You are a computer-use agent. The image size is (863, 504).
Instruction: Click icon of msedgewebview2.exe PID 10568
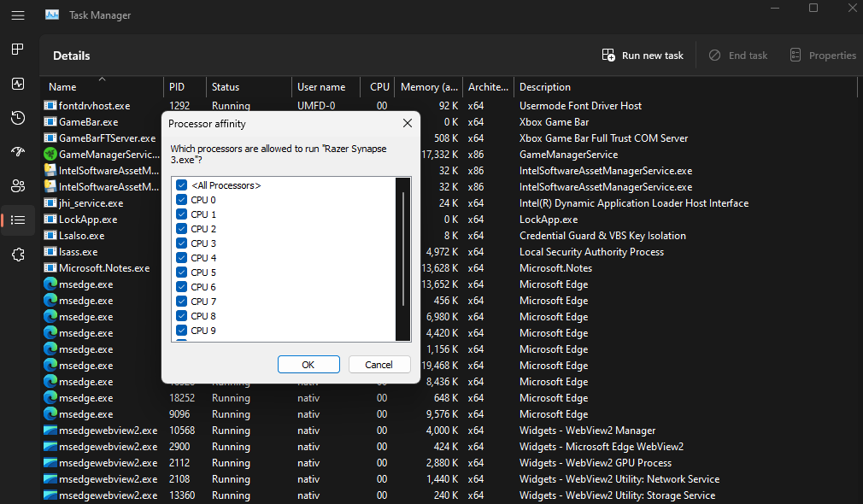pyautogui.click(x=50, y=431)
